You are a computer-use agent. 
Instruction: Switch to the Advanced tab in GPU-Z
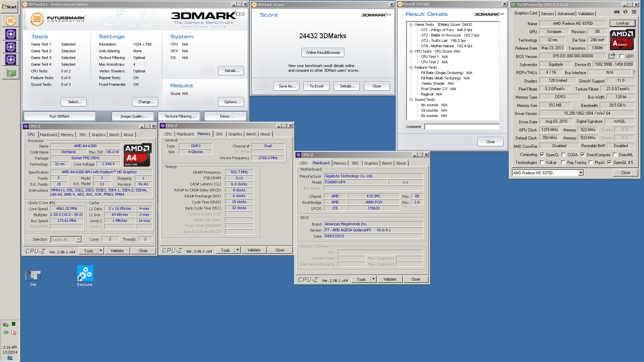point(566,14)
